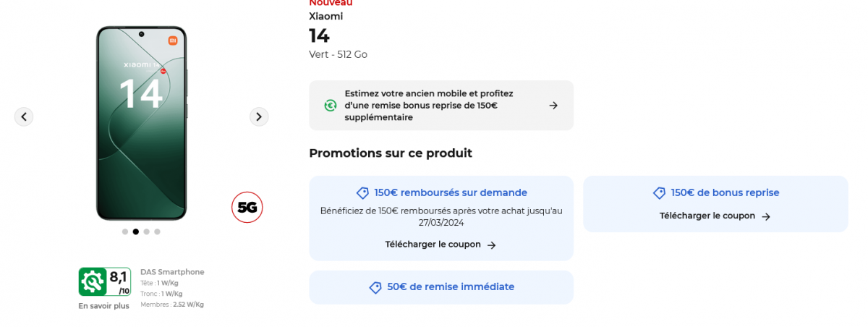
Task: Open trade-in estimate arrow
Action: pos(553,106)
